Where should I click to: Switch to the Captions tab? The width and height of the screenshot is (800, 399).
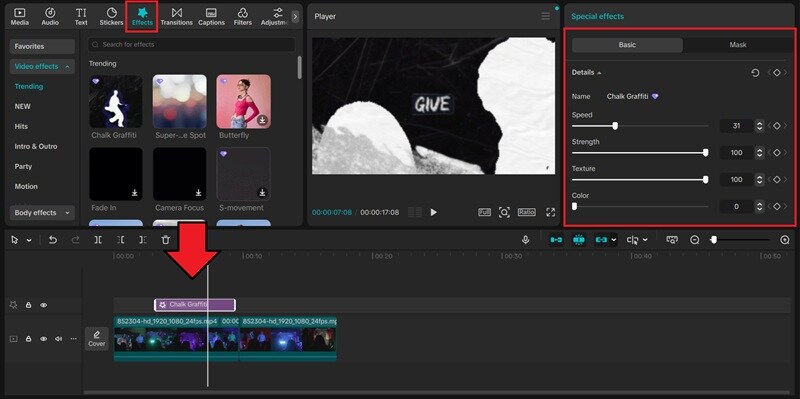pos(211,16)
